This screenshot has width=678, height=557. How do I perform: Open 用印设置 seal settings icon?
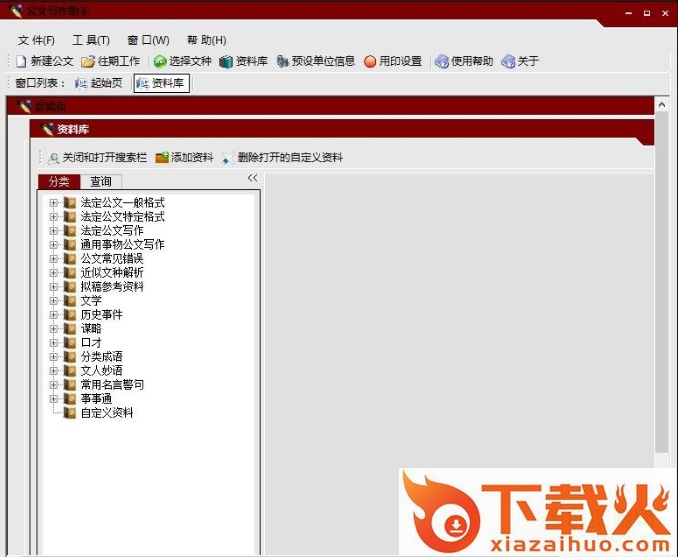(x=370, y=61)
